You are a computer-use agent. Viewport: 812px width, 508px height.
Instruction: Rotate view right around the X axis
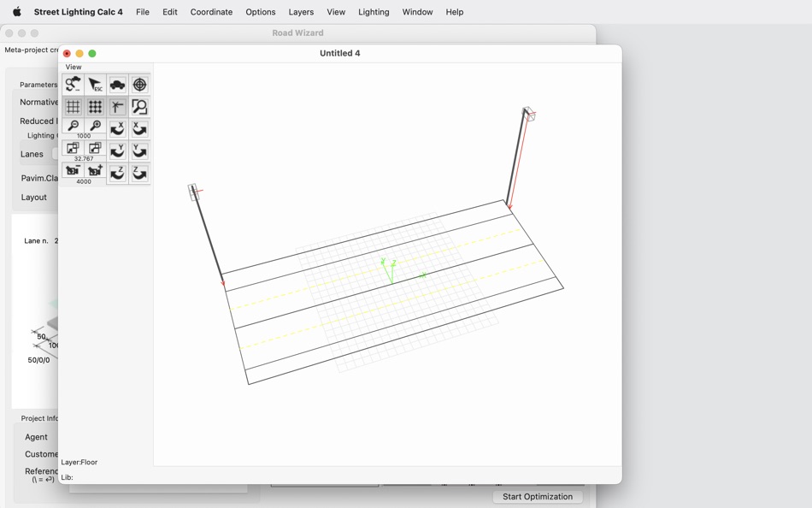[140, 128]
